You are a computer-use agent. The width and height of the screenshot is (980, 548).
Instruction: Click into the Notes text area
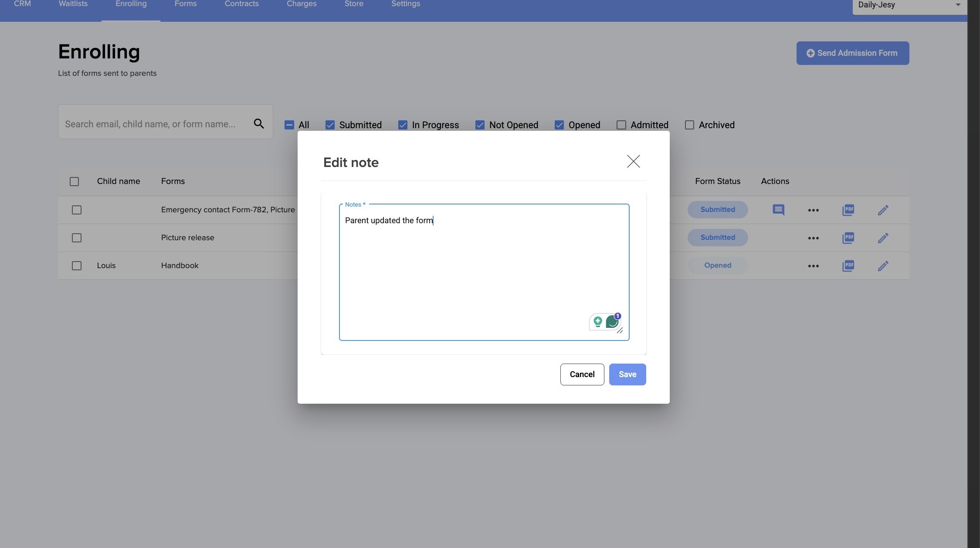pyautogui.click(x=484, y=270)
